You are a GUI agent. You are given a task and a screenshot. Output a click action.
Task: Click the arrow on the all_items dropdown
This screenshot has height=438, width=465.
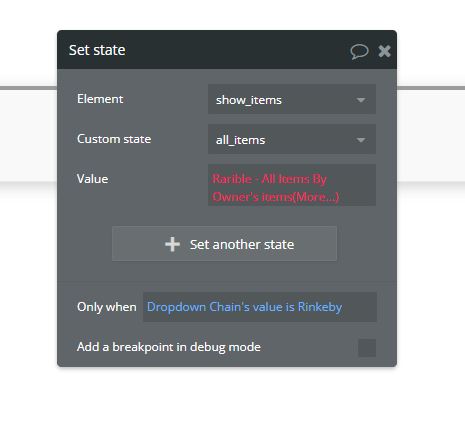click(x=361, y=140)
